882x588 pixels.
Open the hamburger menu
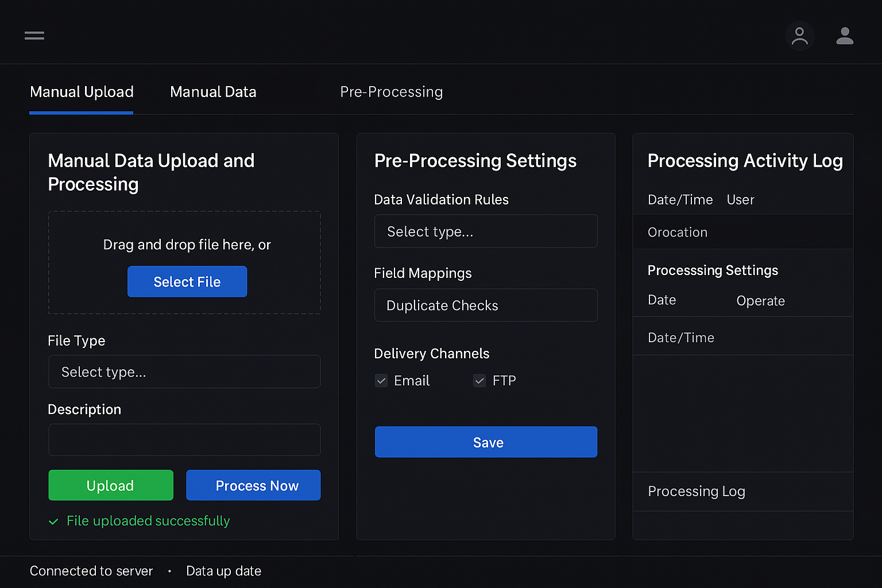click(x=34, y=36)
